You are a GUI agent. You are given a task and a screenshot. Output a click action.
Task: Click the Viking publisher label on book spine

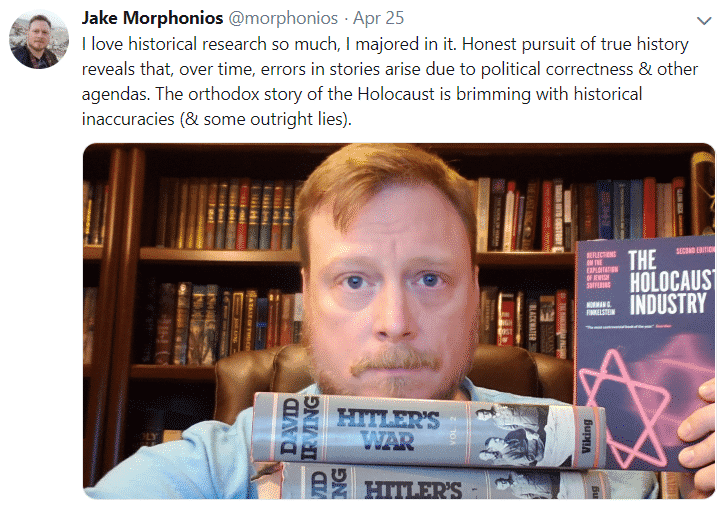point(586,436)
